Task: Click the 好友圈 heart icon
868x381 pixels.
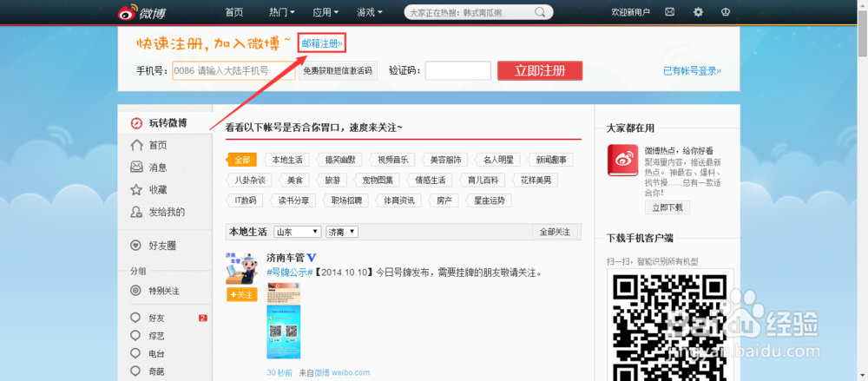Action: (x=135, y=246)
